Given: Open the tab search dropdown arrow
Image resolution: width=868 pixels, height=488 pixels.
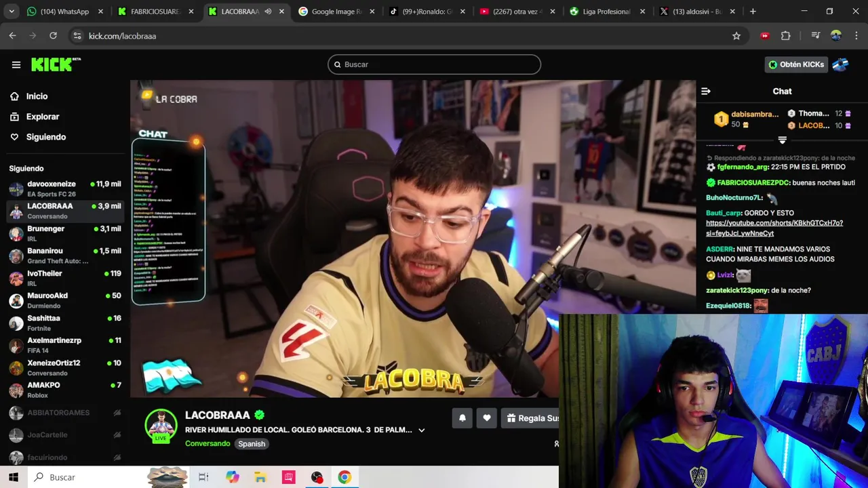Looking at the screenshot, I should coord(12,12).
